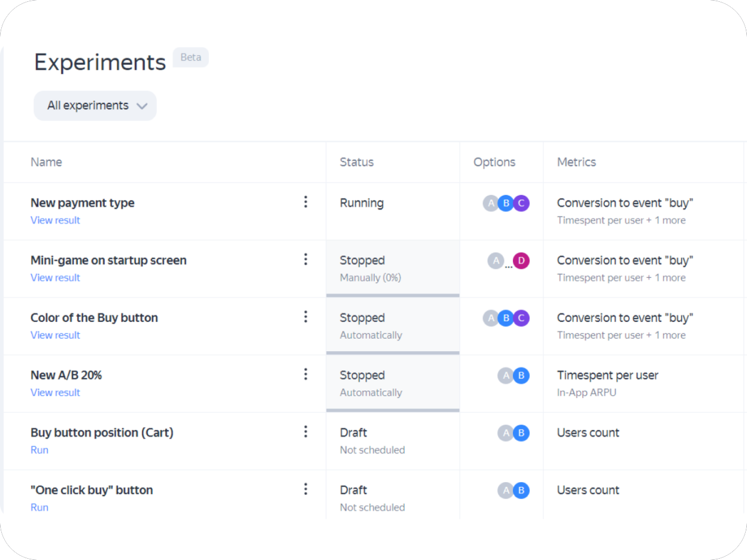The height and width of the screenshot is (560, 747).
Task: Run the Buy button position (Cart) experiment
Action: [x=40, y=450]
